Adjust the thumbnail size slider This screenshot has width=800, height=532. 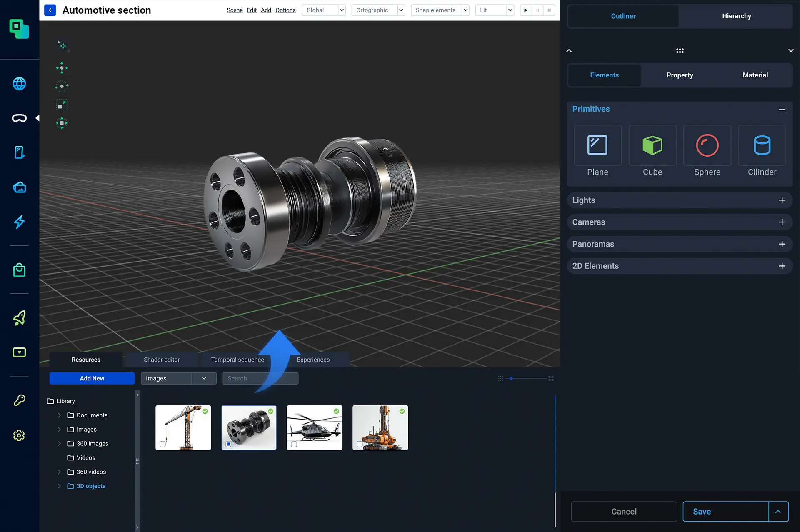(x=511, y=379)
